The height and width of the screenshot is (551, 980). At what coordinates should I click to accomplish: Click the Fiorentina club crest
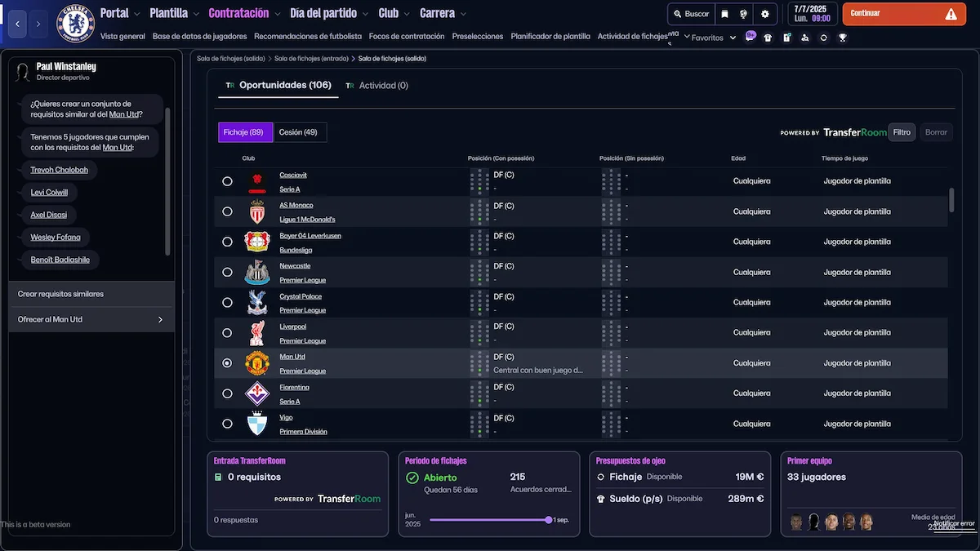(257, 393)
